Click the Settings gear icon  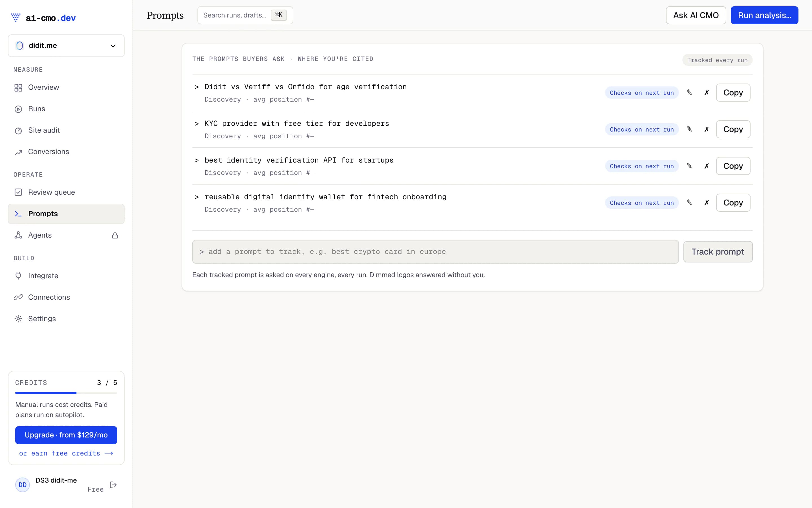point(18,319)
